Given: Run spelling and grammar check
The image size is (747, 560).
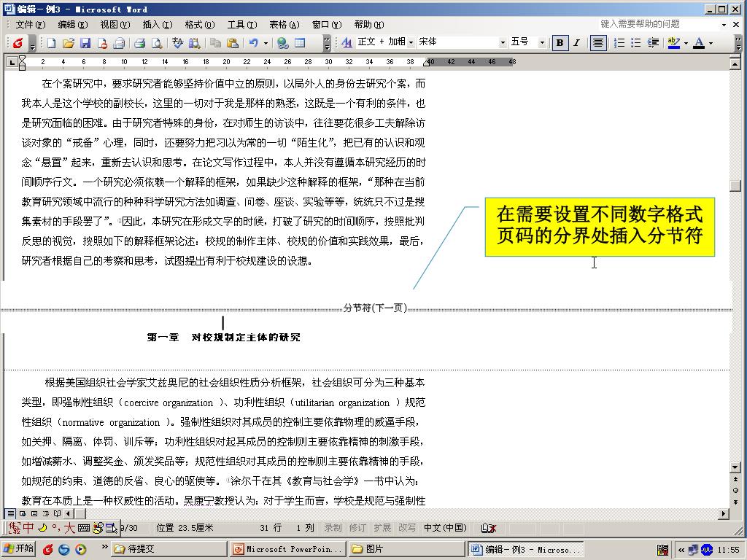Looking at the screenshot, I should point(177,43).
